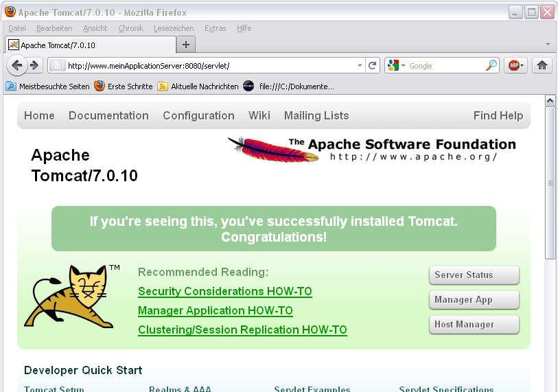Open Documentation in the navigation bar
Viewport: 558px width, 392px height.
click(x=108, y=115)
